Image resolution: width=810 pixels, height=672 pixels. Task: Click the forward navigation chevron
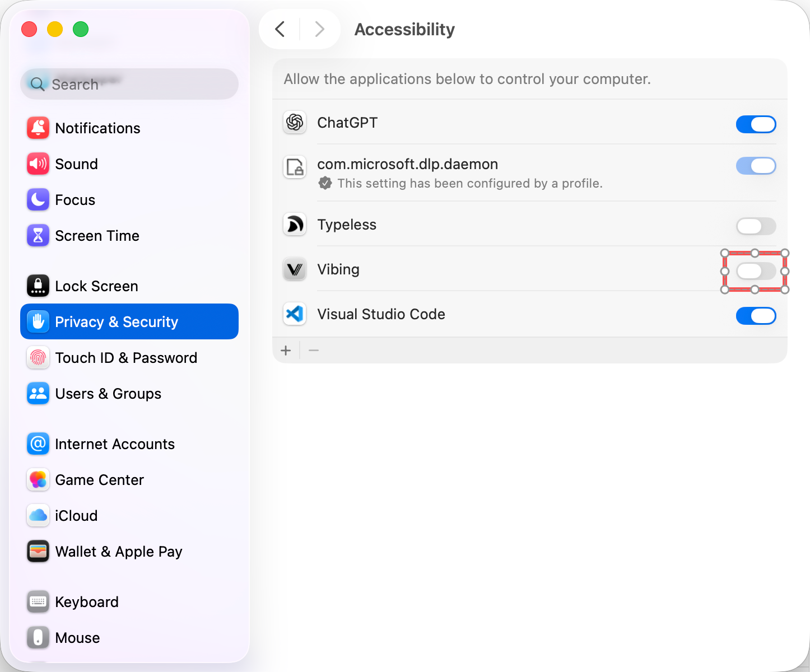(x=319, y=29)
